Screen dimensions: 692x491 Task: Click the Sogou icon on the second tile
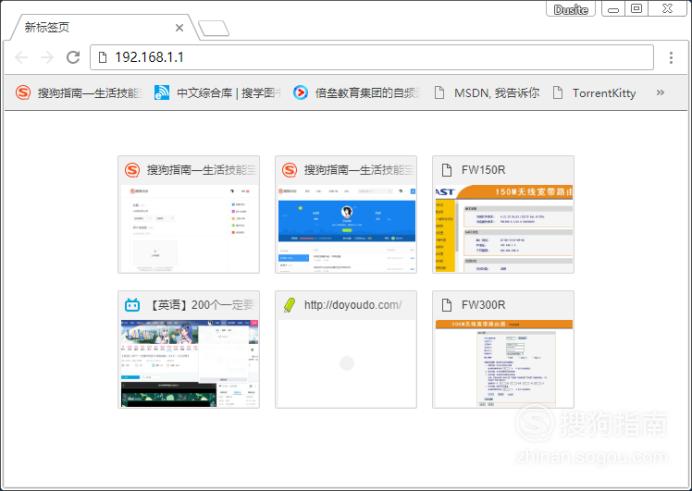click(x=290, y=170)
